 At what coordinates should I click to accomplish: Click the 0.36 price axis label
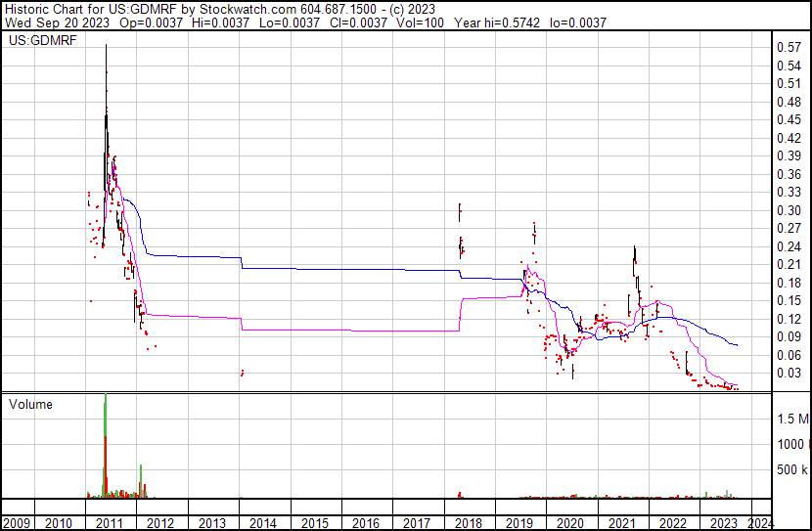(789, 174)
